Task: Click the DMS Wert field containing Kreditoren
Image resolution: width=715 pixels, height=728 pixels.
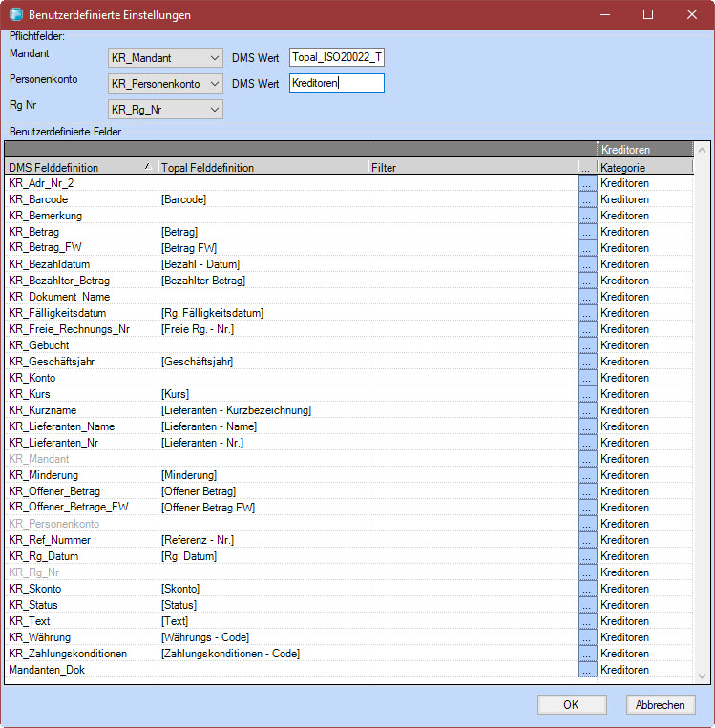Action: click(x=336, y=84)
